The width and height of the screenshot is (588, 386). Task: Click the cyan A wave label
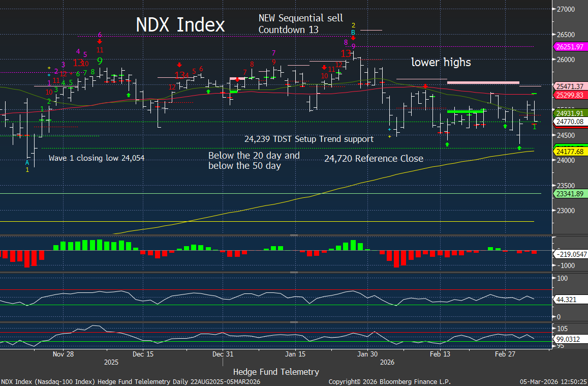click(27, 162)
